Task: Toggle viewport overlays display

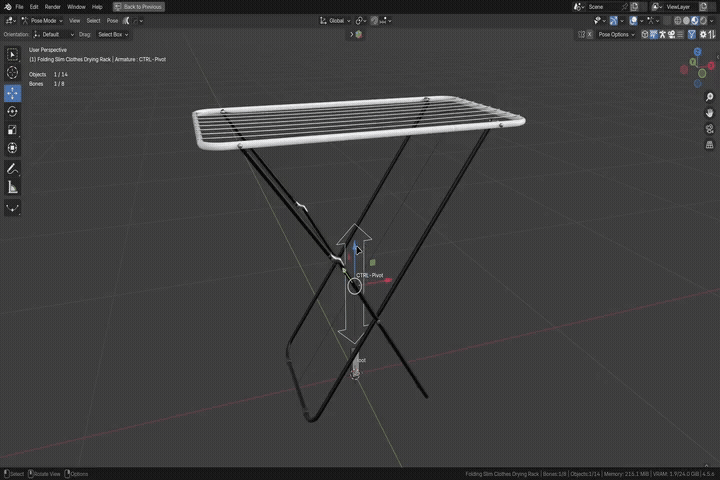Action: pyautogui.click(x=633, y=21)
